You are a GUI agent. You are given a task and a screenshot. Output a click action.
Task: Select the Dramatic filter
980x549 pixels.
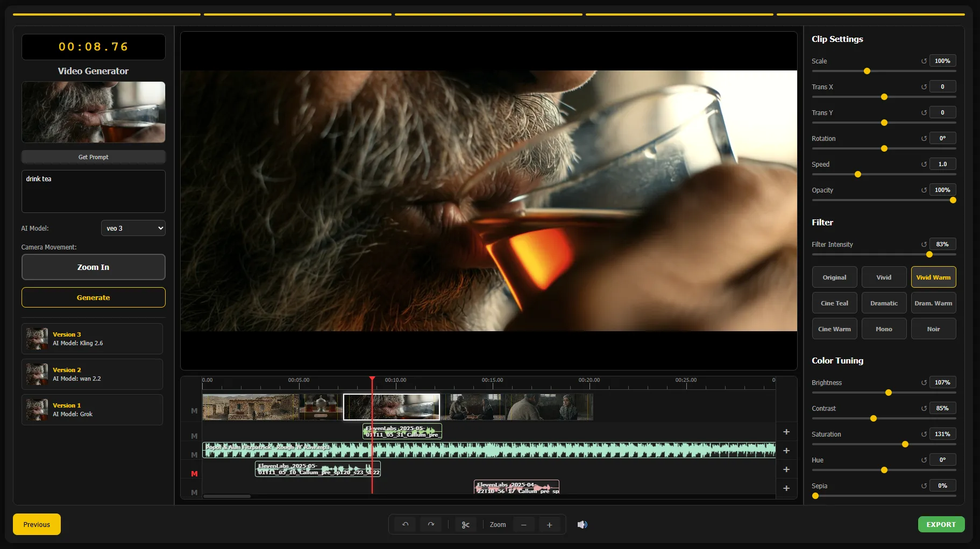click(x=884, y=303)
